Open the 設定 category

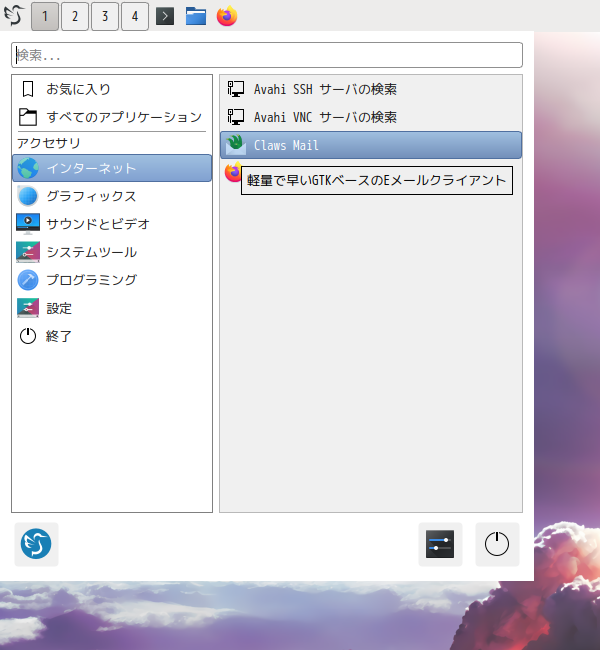coord(112,308)
